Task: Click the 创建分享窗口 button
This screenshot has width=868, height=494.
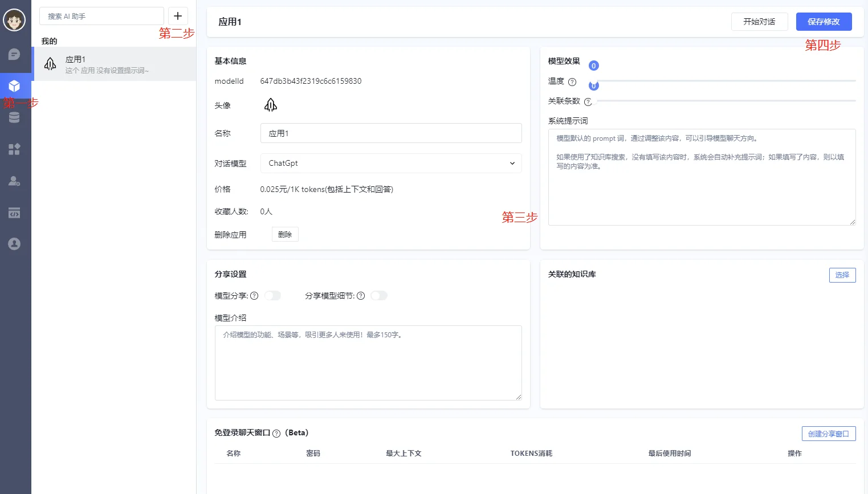Action: pos(829,434)
